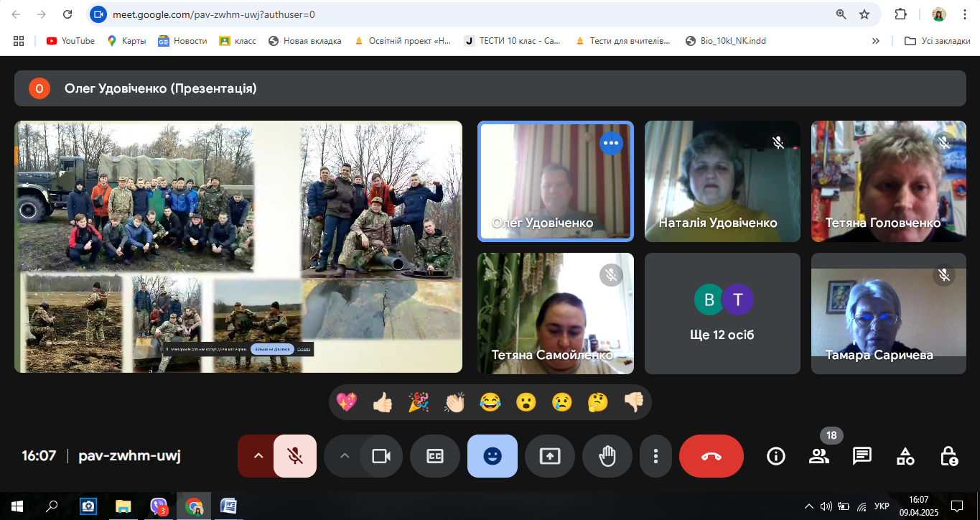Open the zoom magnifier in address bar
Screen dimensions: 980x520
[841, 14]
